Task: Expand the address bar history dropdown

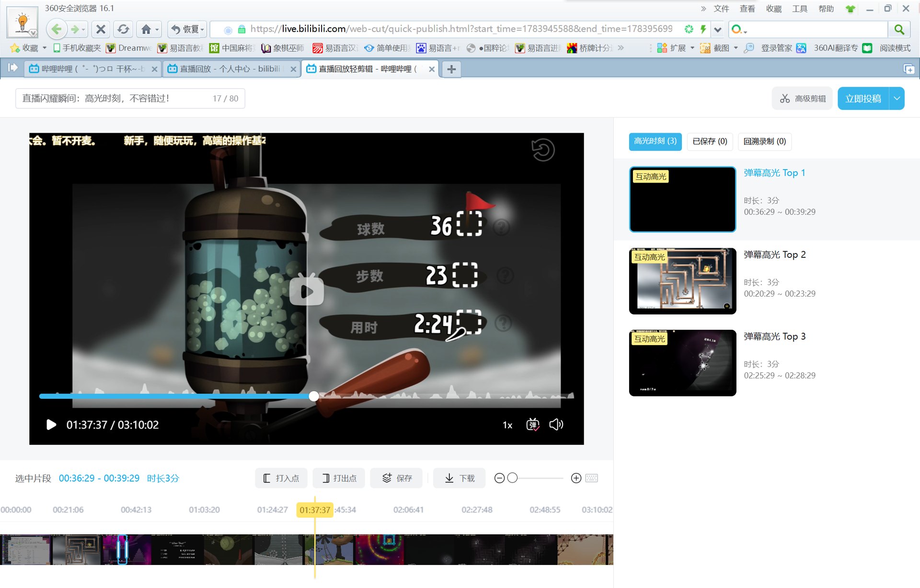Action: tap(717, 29)
